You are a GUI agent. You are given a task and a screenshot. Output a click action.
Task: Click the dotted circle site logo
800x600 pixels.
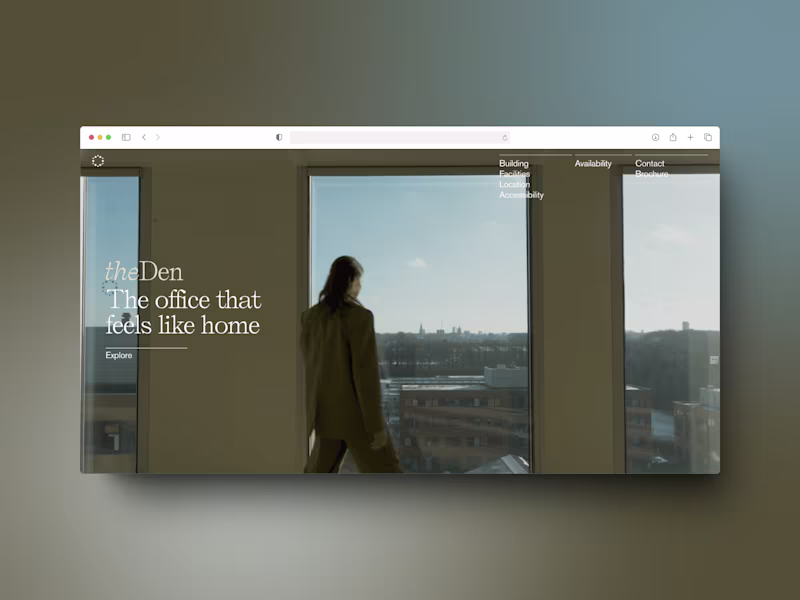point(98,161)
